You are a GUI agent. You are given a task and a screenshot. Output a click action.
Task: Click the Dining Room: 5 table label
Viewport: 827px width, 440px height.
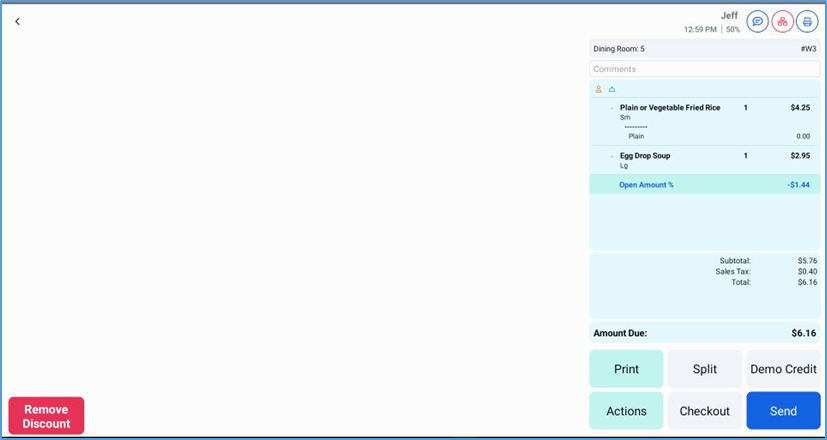[619, 48]
